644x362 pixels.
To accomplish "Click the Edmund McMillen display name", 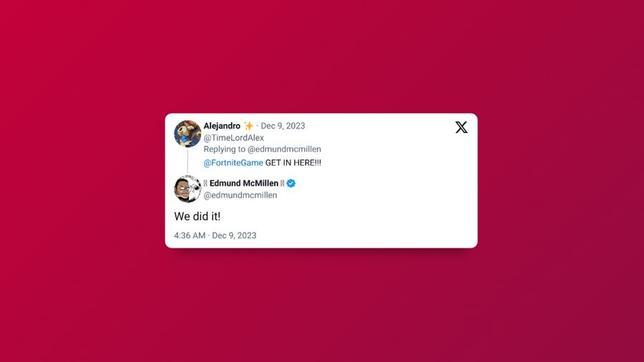I will click(x=244, y=183).
